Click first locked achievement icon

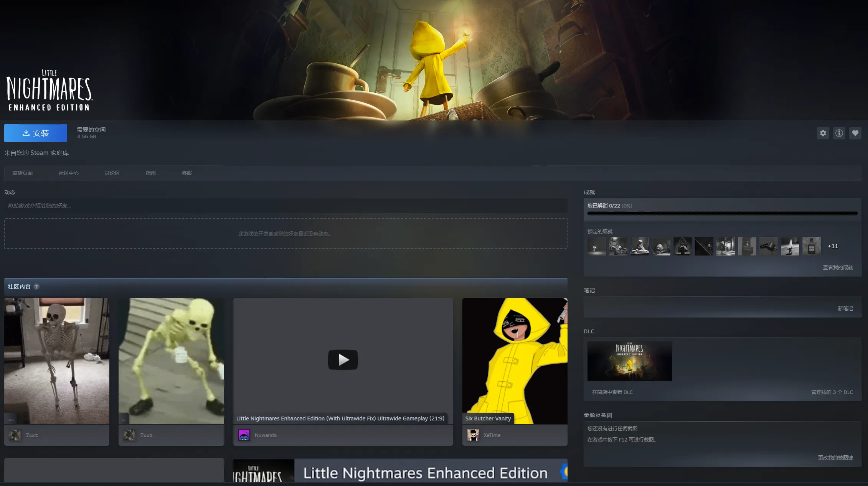596,246
